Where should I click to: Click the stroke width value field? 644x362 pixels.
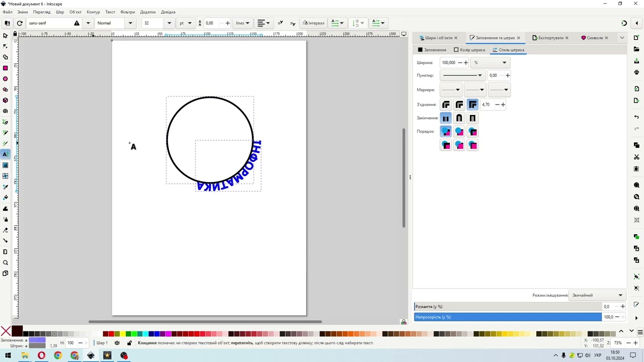click(x=448, y=63)
